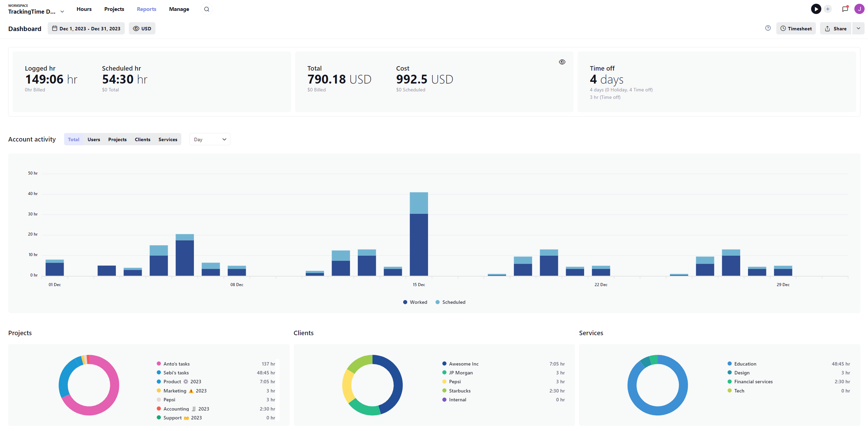The height and width of the screenshot is (431, 868).
Task: Click Starbucks client row
Action: pyautogui.click(x=503, y=391)
